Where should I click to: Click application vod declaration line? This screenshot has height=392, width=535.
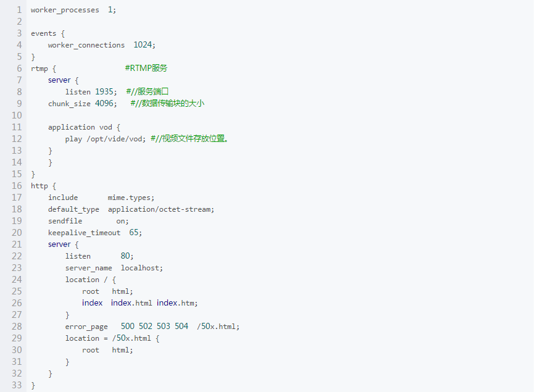point(85,127)
